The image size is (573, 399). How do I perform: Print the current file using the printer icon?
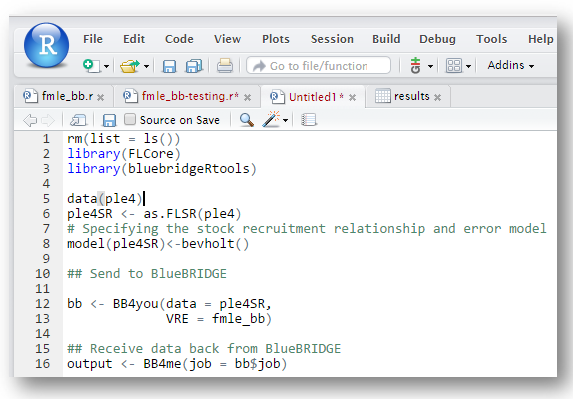[225, 66]
